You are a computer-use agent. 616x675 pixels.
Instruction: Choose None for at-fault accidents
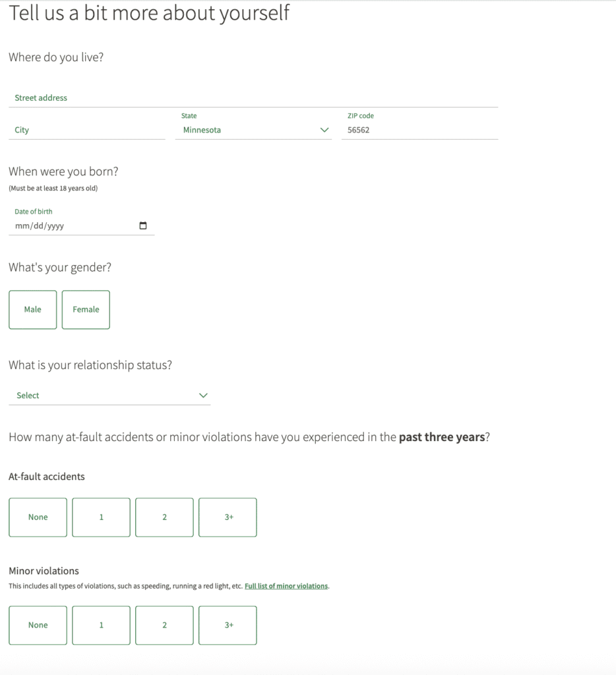click(38, 517)
